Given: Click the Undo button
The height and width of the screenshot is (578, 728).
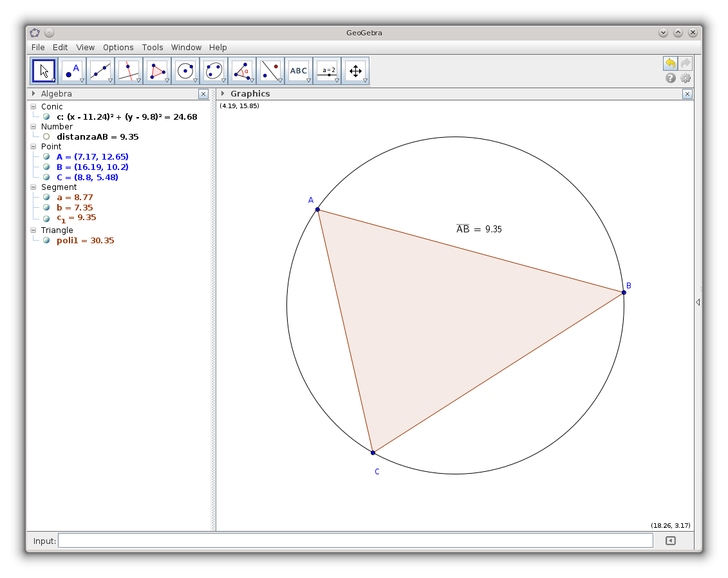Looking at the screenshot, I should click(x=670, y=63).
